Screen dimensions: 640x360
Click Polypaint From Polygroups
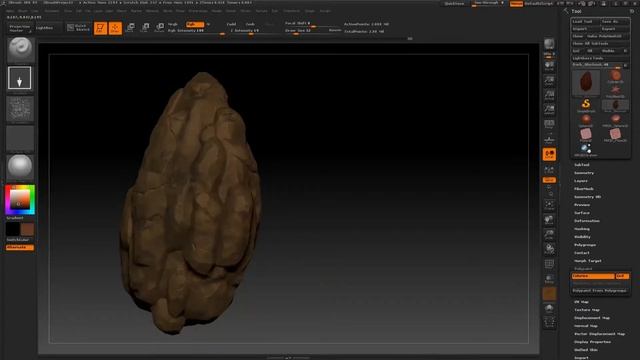coord(600,291)
